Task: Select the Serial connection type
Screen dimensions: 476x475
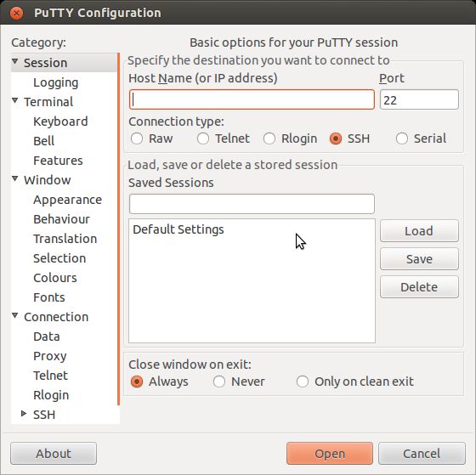Action: [402, 139]
